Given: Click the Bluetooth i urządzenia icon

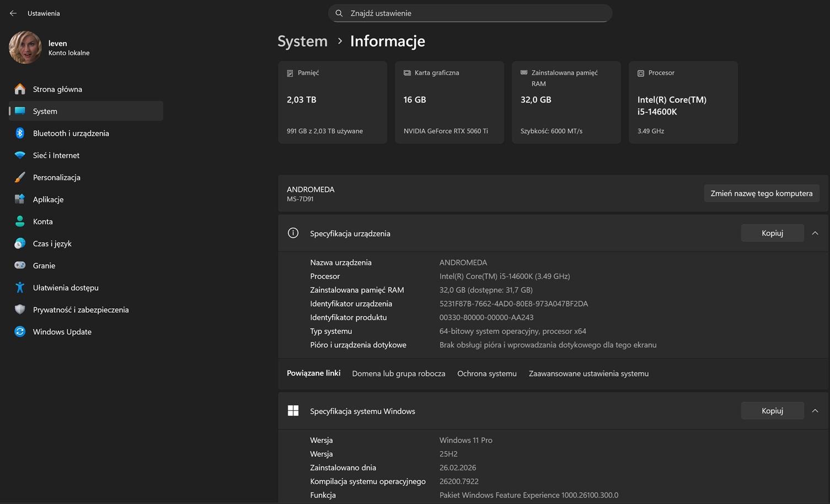Looking at the screenshot, I should 20,133.
